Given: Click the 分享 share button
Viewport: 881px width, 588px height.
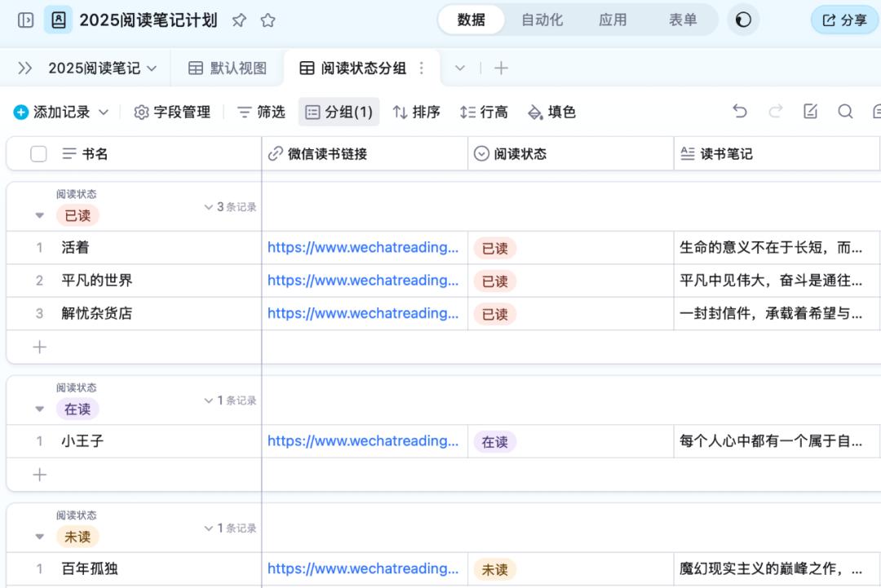Looking at the screenshot, I should [844, 20].
